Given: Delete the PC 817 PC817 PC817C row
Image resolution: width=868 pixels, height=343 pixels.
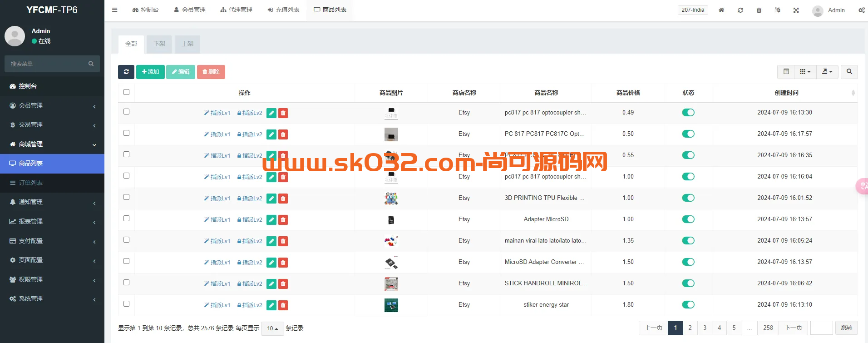Looking at the screenshot, I should [283, 134].
